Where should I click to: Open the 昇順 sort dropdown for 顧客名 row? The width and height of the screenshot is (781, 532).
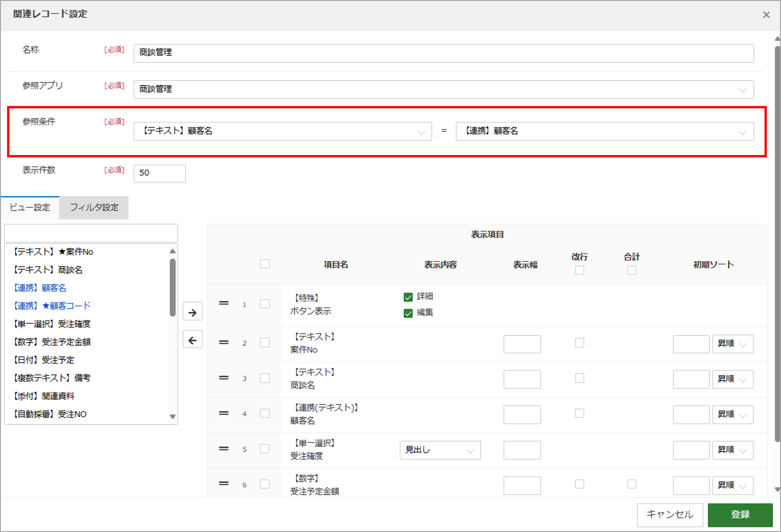coord(732,415)
